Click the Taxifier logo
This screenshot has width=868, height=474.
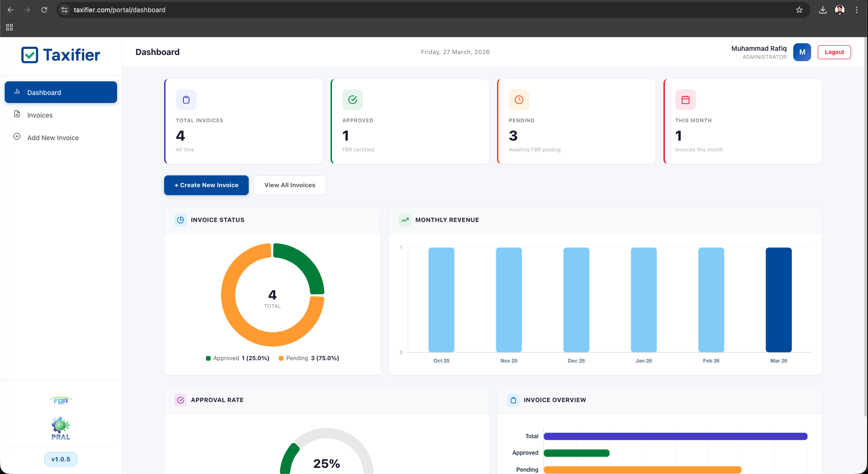click(x=61, y=55)
